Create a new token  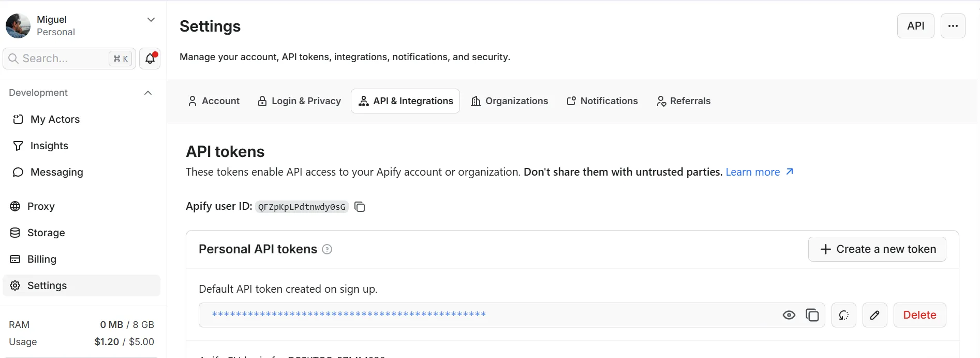877,249
